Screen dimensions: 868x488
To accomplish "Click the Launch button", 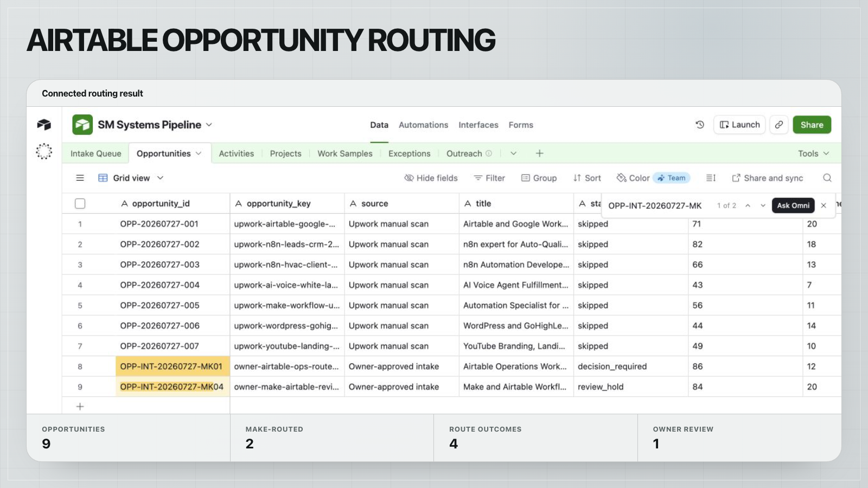I will 739,125.
